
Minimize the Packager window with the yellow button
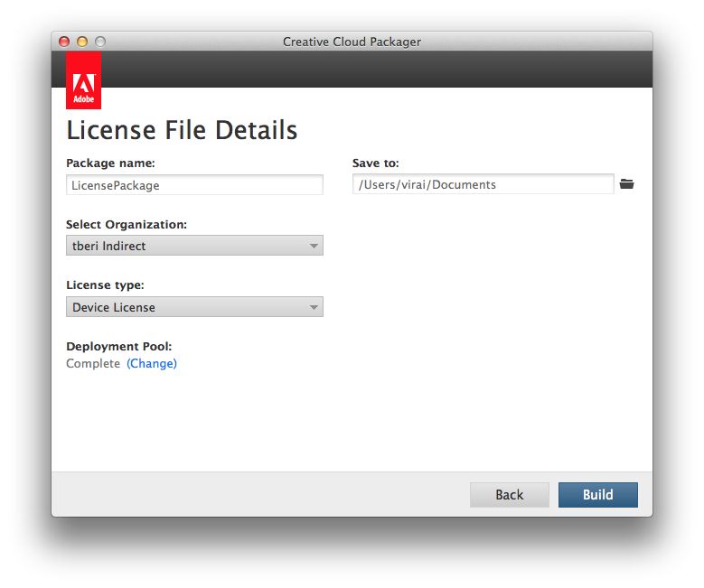click(82, 42)
